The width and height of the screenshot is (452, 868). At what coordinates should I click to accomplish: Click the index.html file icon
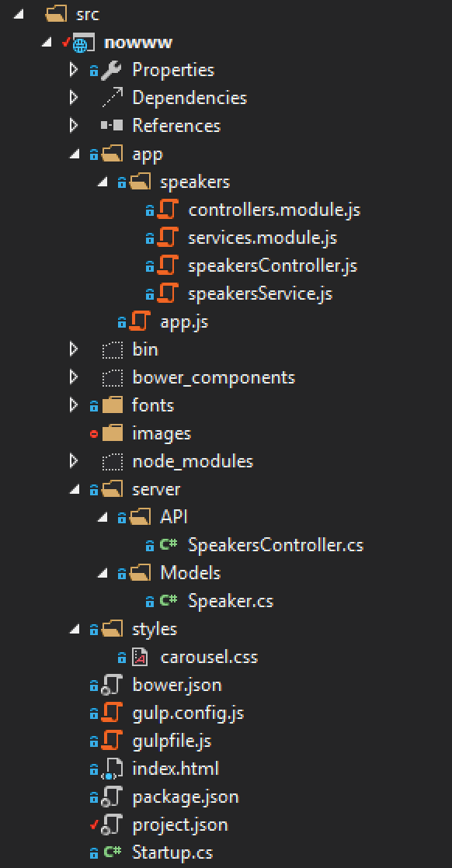point(112,769)
